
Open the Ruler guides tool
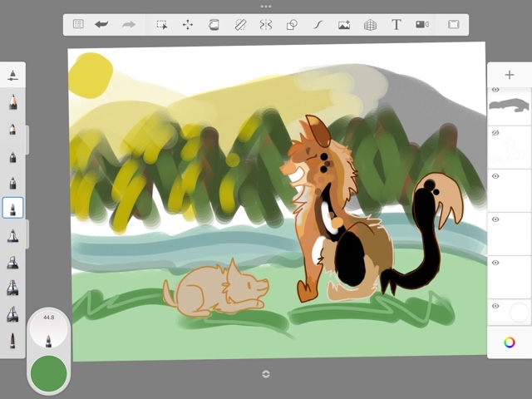tap(239, 25)
